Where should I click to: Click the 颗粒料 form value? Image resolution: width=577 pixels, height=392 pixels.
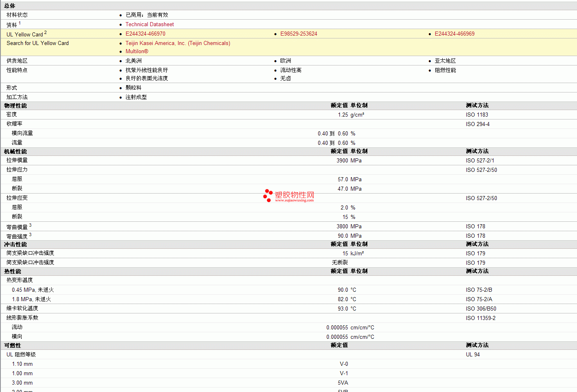tap(134, 88)
